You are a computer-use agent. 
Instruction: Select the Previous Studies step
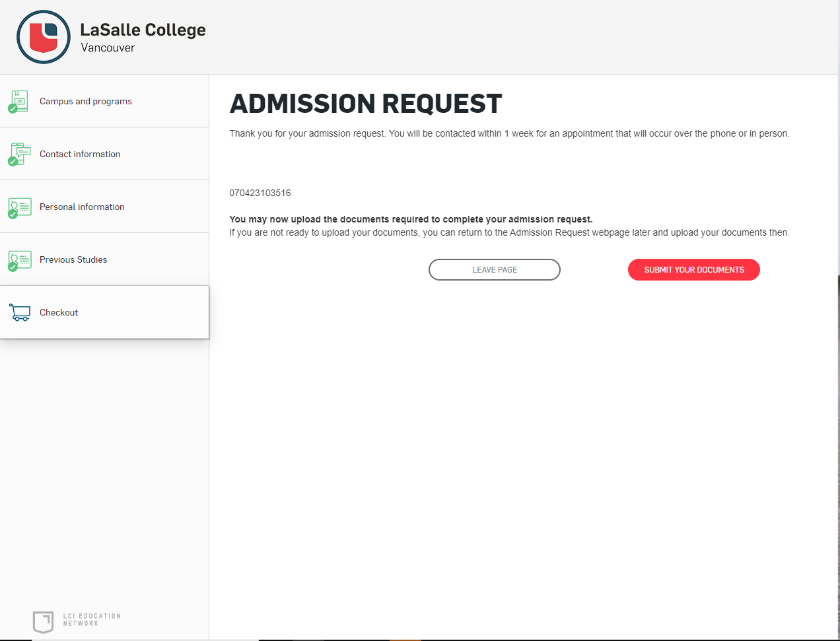[x=104, y=259]
